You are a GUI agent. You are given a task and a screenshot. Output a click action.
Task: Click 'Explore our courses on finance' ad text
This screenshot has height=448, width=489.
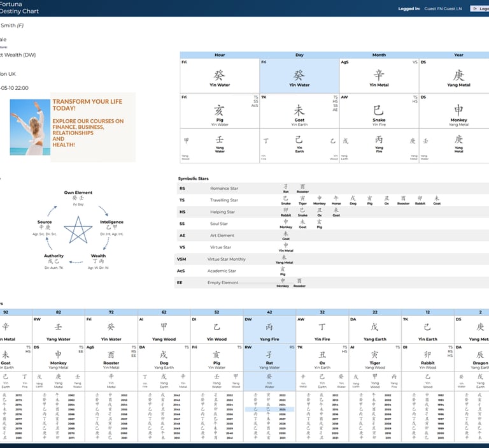pos(88,133)
